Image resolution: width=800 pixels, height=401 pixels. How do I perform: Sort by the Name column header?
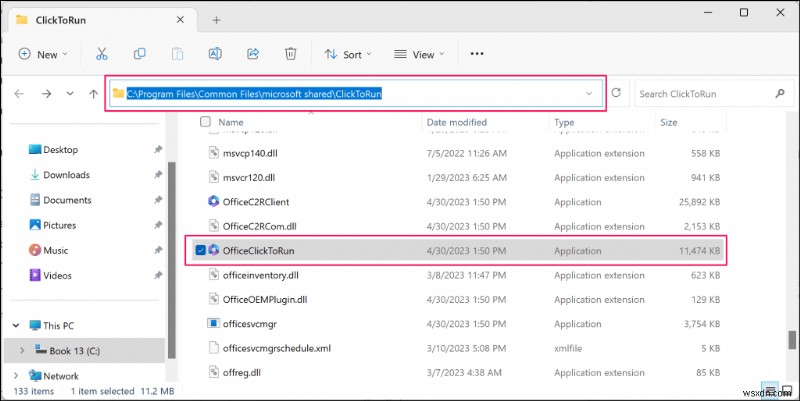tap(231, 122)
